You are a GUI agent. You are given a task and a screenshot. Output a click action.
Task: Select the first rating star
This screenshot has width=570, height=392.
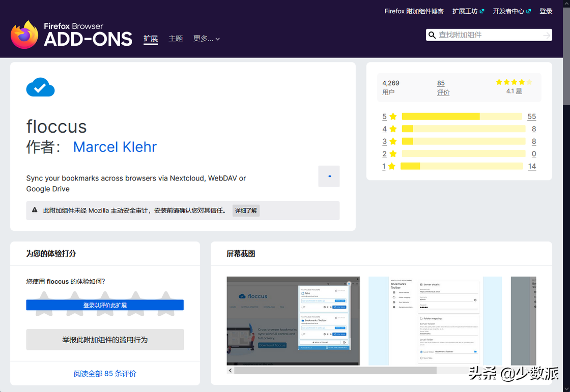coord(44,304)
